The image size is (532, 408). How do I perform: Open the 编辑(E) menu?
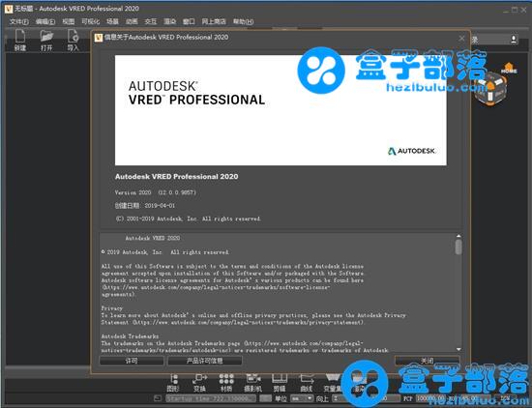pyautogui.click(x=45, y=21)
